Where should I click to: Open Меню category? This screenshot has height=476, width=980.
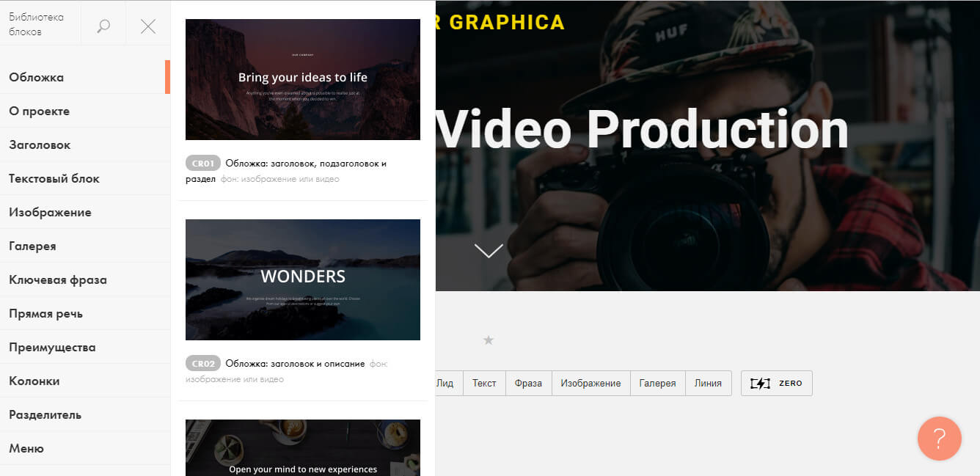(x=85, y=448)
